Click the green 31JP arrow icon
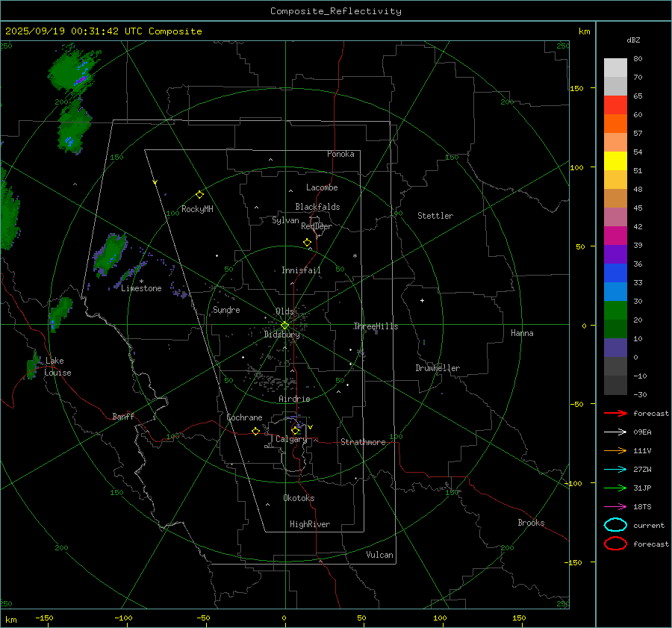This screenshot has width=672, height=628. point(615,488)
